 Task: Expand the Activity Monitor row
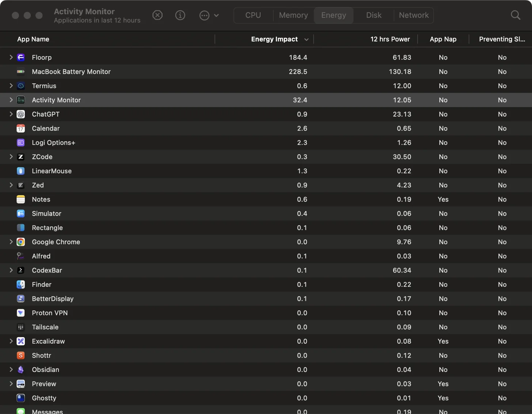click(11, 100)
